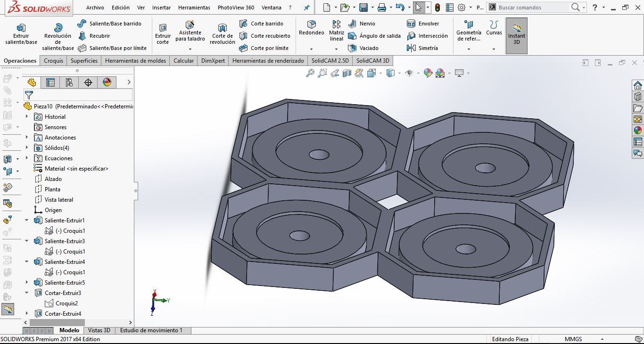Select Croquis2 in the feature tree
Image resolution: width=644 pixels, height=344 pixels.
pyautogui.click(x=66, y=303)
